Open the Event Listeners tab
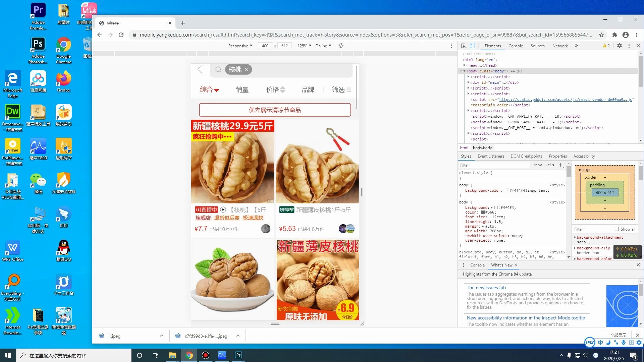The height and width of the screenshot is (362, 644). [490, 156]
